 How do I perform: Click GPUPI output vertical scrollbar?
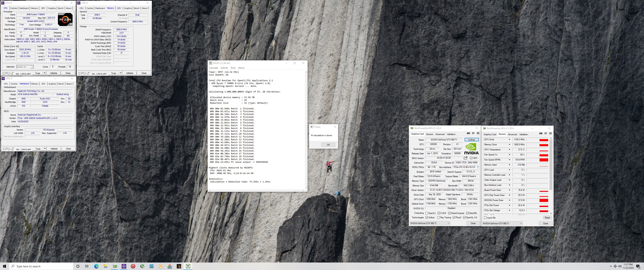tap(306, 130)
